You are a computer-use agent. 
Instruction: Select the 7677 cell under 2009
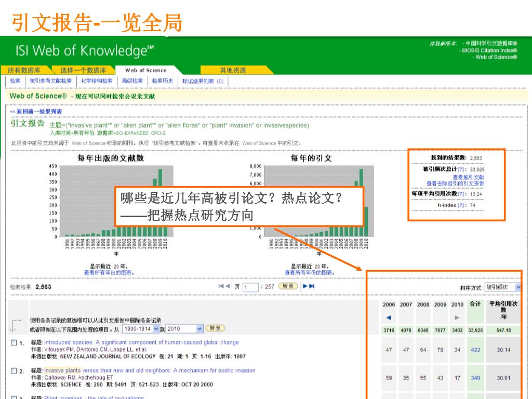[x=440, y=330]
